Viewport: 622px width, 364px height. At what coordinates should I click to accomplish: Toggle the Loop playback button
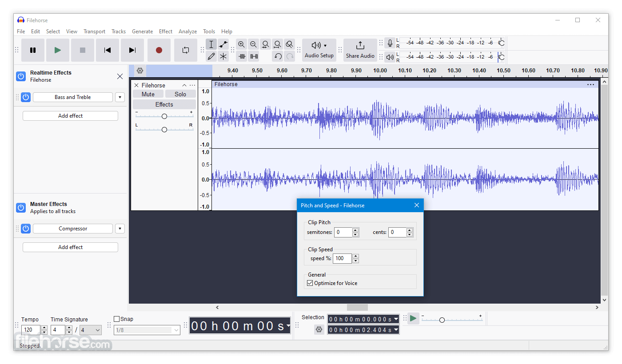(186, 50)
